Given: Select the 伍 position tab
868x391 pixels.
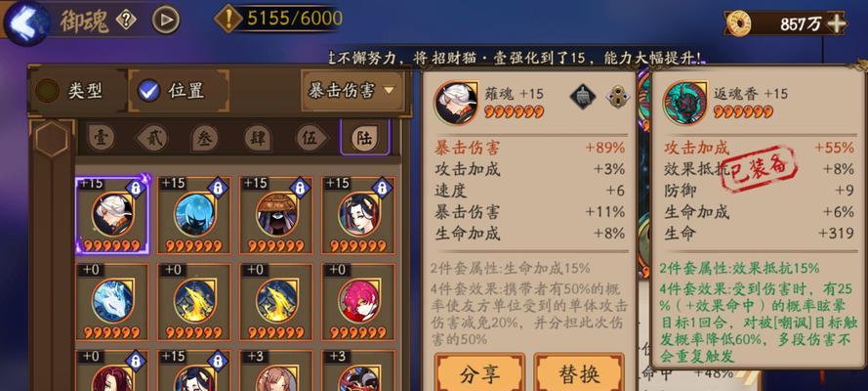Looking at the screenshot, I should [x=309, y=138].
